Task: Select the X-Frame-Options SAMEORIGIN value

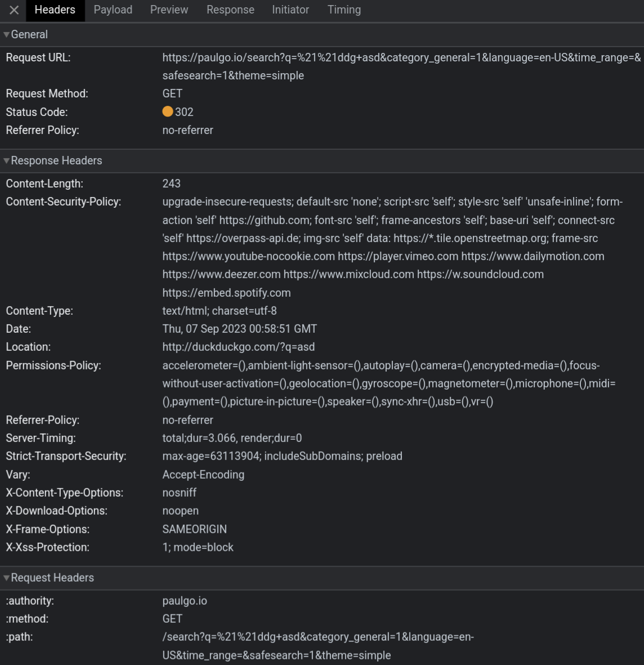Action: [194, 529]
